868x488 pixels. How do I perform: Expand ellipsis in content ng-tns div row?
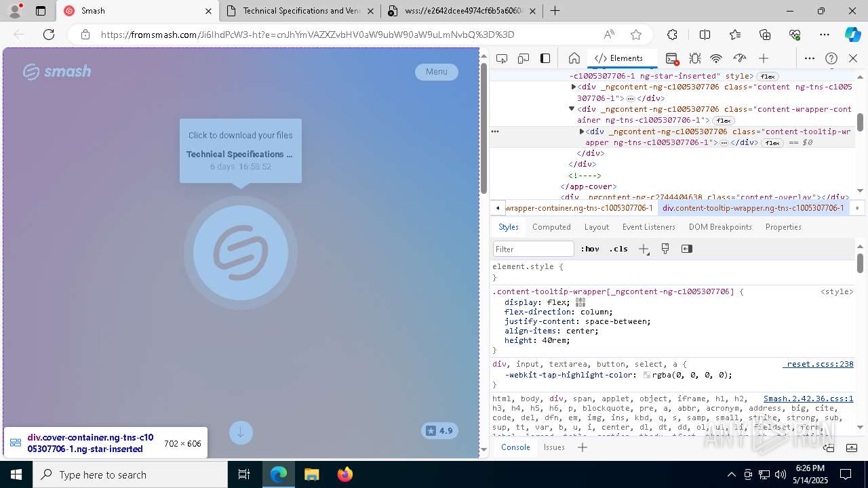[630, 99]
